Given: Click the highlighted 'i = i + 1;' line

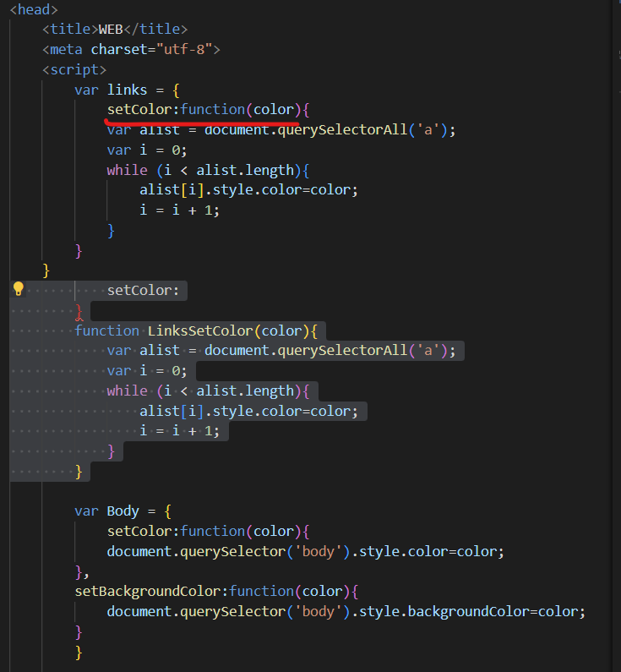Looking at the screenshot, I should click(179, 431).
